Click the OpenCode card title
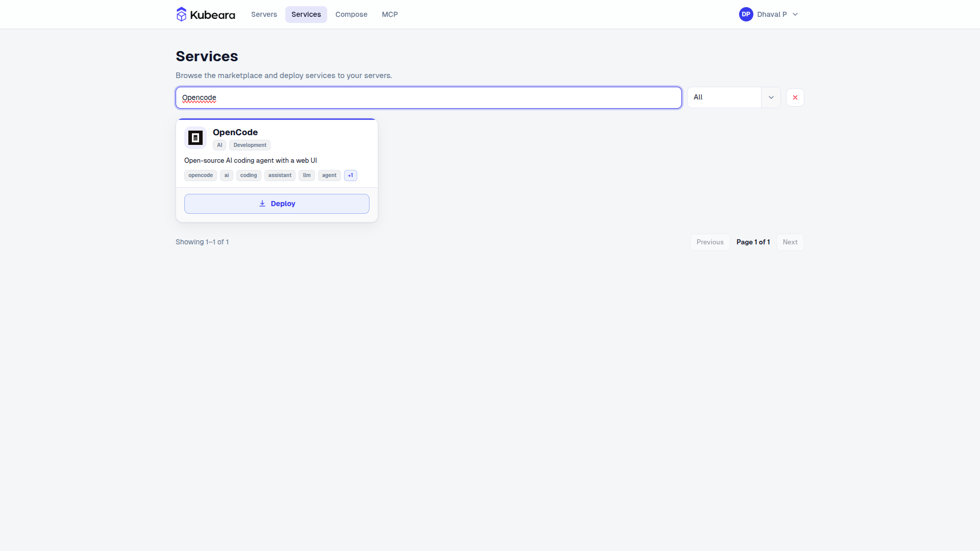Image resolution: width=980 pixels, height=551 pixels. pos(235,132)
